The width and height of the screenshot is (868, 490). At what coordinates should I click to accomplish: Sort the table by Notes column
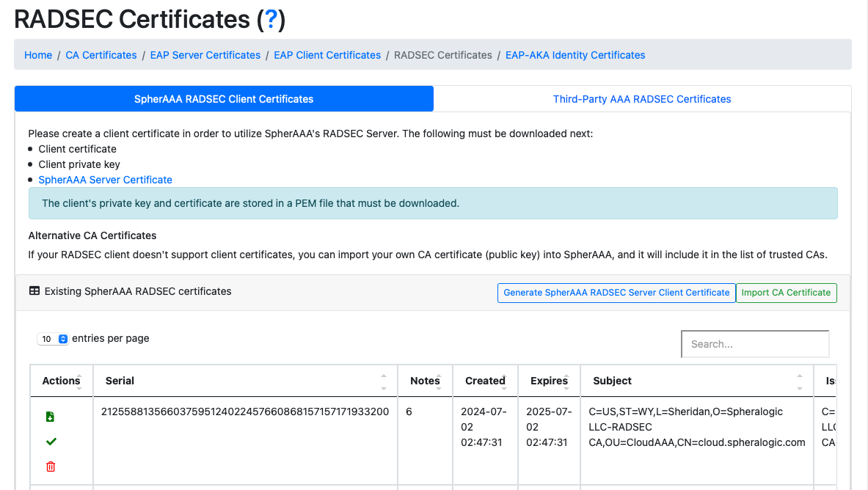(x=425, y=381)
